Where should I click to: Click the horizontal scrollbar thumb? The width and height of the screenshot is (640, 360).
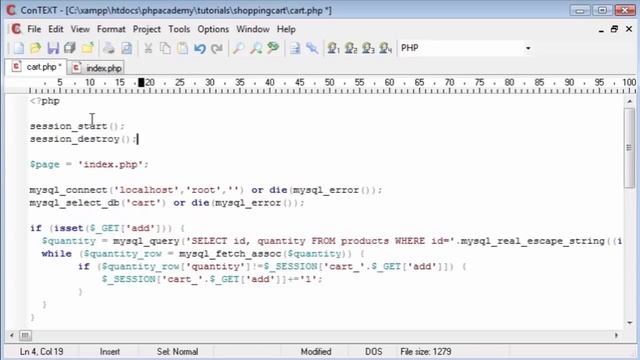(25, 336)
